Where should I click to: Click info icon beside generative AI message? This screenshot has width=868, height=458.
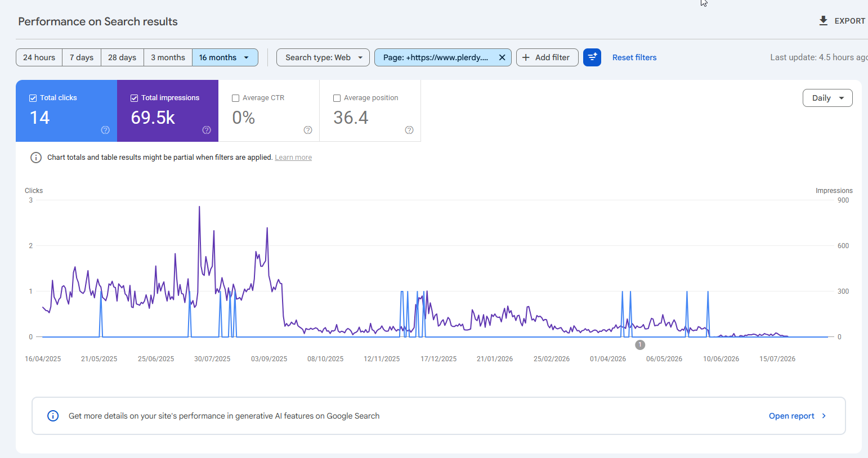coord(53,416)
